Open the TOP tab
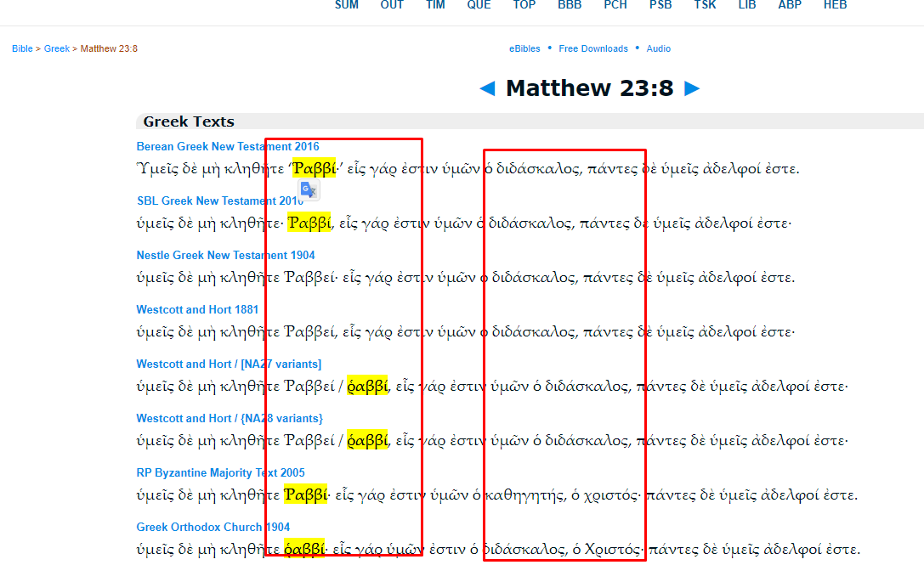The image size is (924, 565). click(x=524, y=5)
